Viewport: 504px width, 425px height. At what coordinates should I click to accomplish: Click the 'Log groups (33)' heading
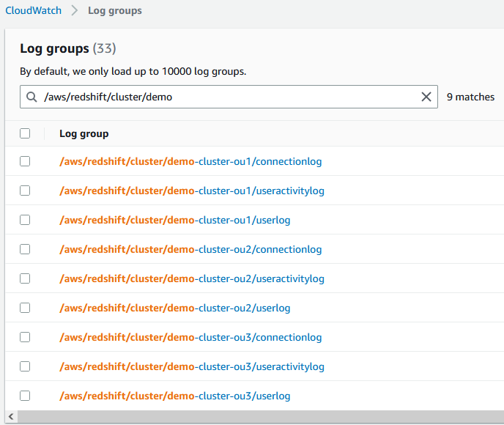pos(68,48)
